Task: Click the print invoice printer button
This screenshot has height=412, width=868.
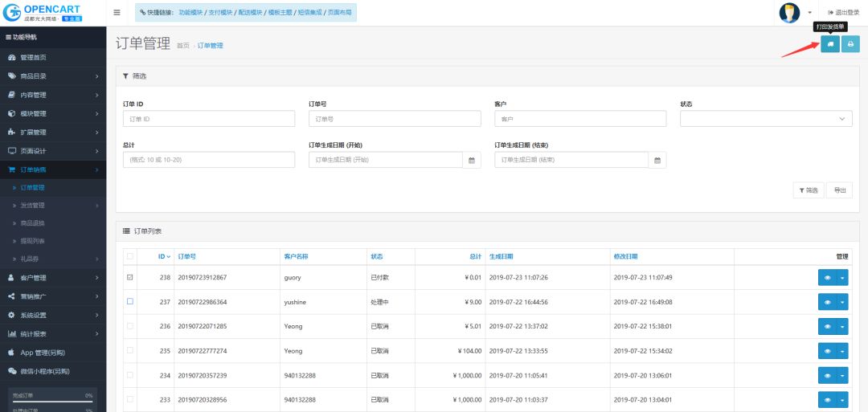Action: pyautogui.click(x=850, y=43)
